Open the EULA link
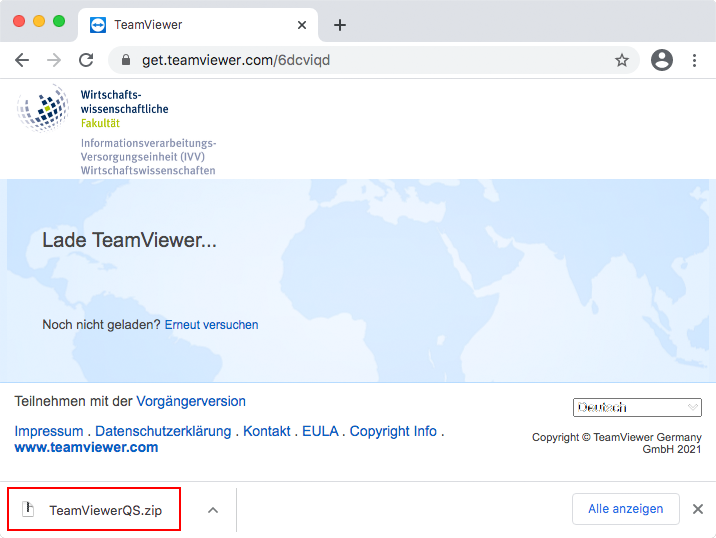 (x=321, y=431)
